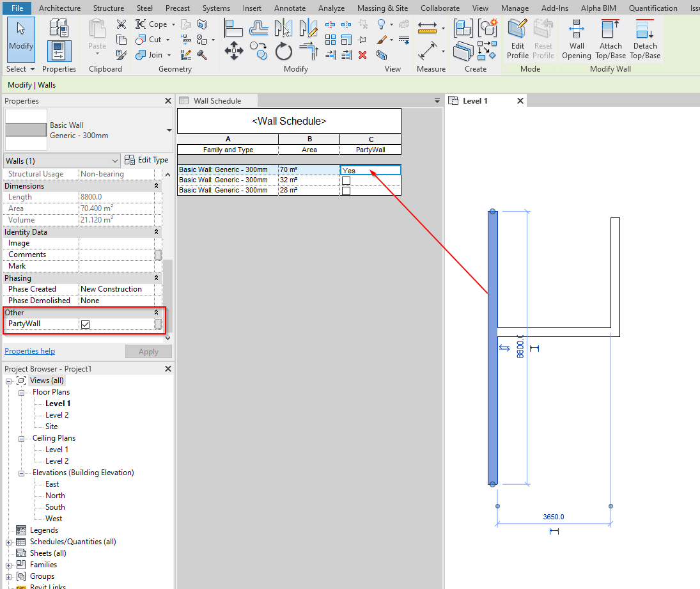Uncheck the PartyWall checkbox under Other
Screen dimensions: 700x589
[86, 324]
